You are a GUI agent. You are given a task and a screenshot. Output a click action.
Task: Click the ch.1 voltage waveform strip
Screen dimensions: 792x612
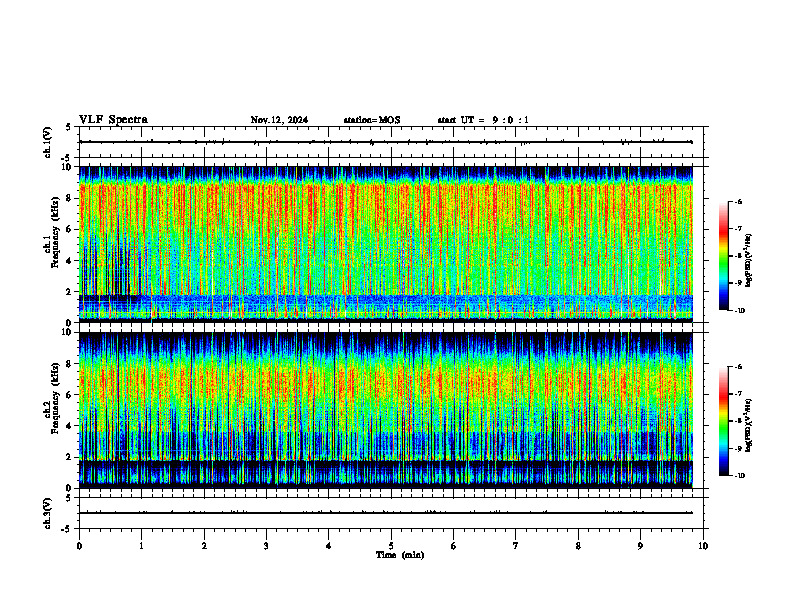(391, 142)
